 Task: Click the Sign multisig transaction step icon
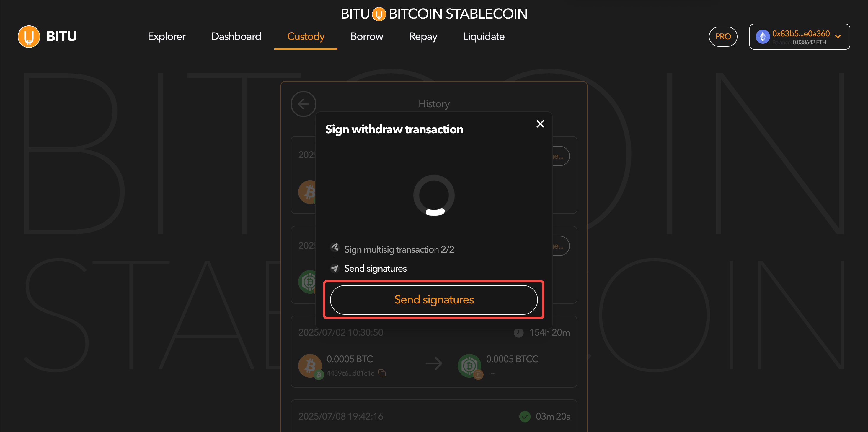[x=334, y=248]
